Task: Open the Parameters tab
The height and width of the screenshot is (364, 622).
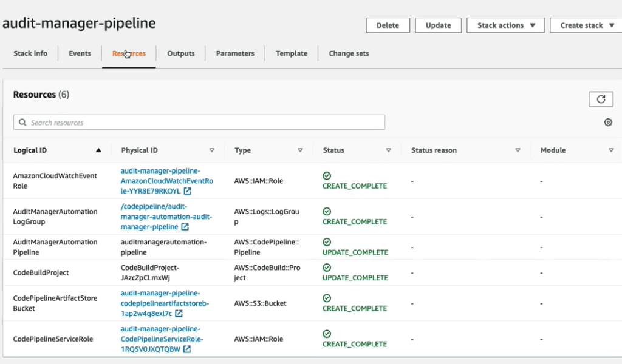Action: pyautogui.click(x=235, y=53)
